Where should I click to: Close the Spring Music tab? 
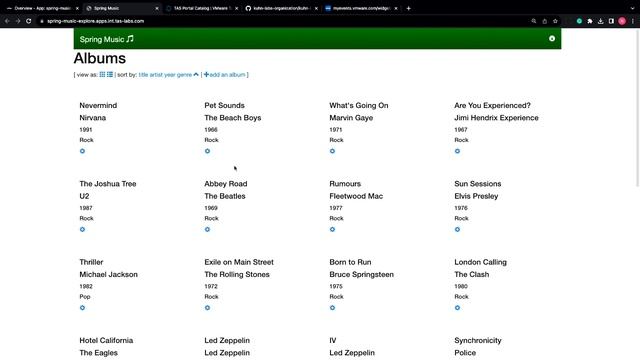(157, 8)
